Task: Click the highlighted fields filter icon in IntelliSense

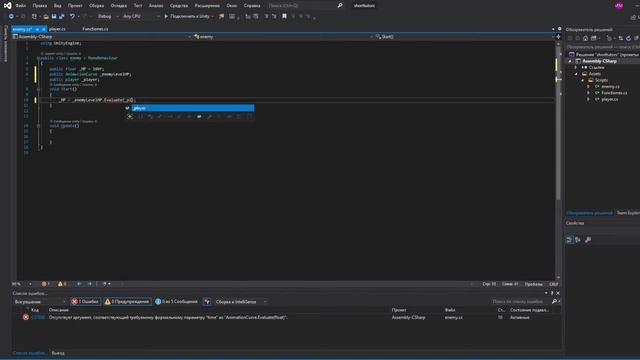Action: pyautogui.click(x=199, y=117)
